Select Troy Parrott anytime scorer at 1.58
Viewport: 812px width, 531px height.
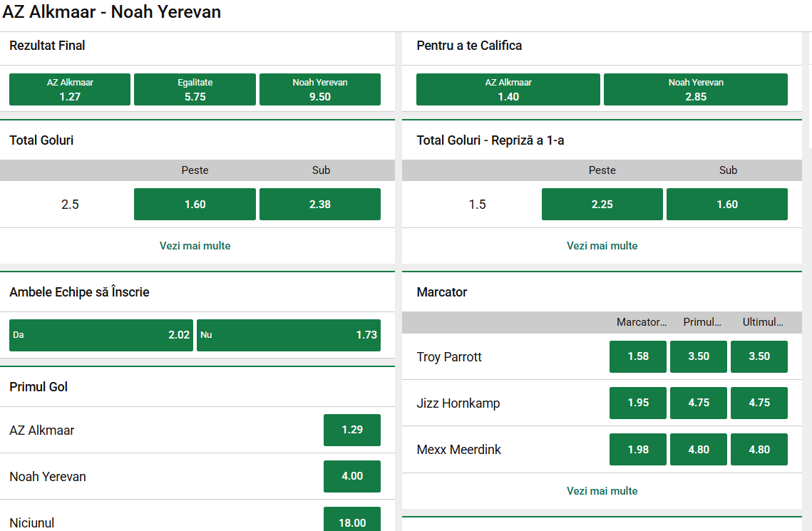638,356
